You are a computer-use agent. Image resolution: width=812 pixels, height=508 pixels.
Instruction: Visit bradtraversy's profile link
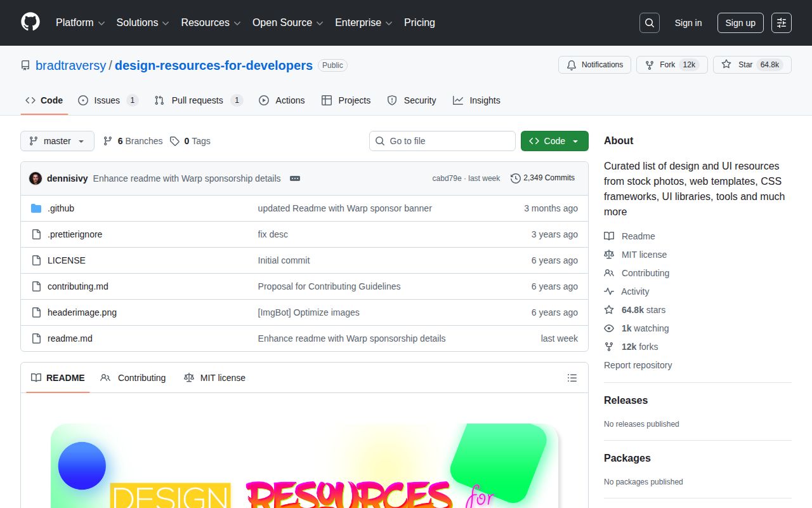70,65
